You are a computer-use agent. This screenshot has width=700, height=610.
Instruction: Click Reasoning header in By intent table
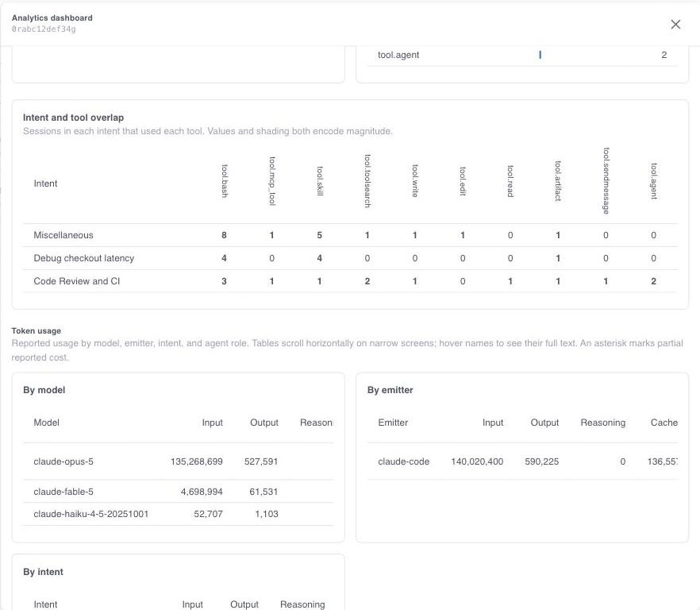(x=302, y=604)
